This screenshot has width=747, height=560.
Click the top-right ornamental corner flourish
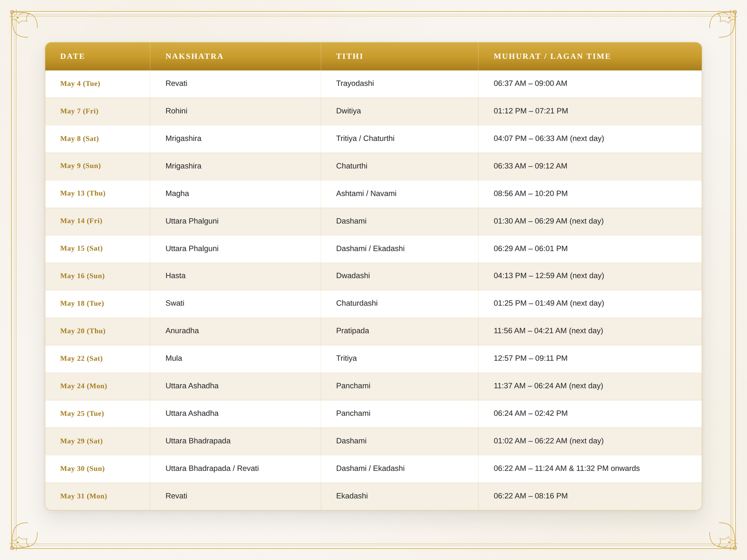tap(723, 24)
